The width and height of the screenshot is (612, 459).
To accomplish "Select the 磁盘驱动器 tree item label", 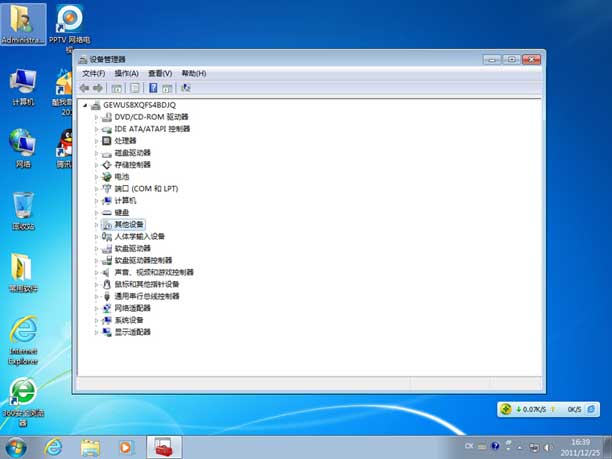I will pos(132,153).
